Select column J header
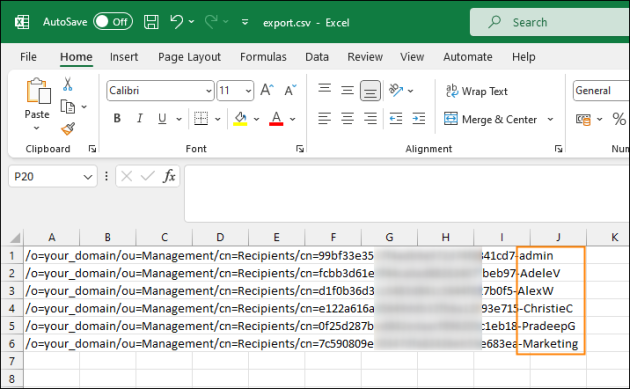The width and height of the screenshot is (630, 389). [x=558, y=237]
